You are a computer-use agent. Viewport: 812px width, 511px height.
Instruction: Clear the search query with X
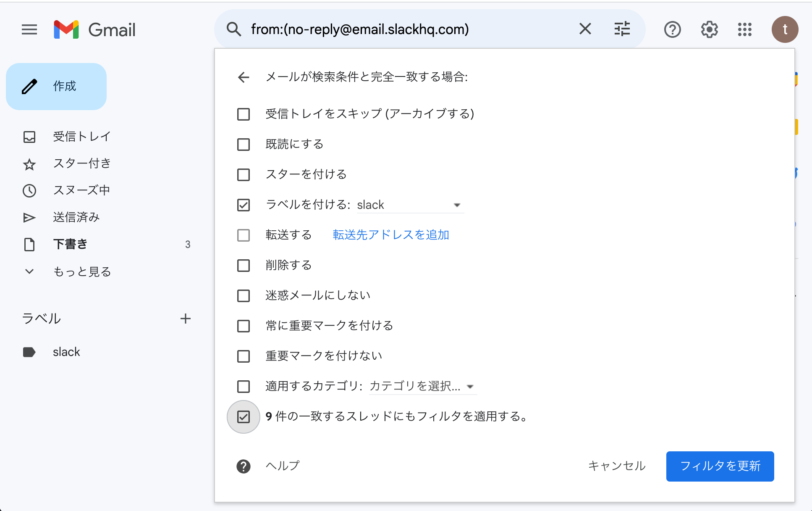pyautogui.click(x=585, y=29)
